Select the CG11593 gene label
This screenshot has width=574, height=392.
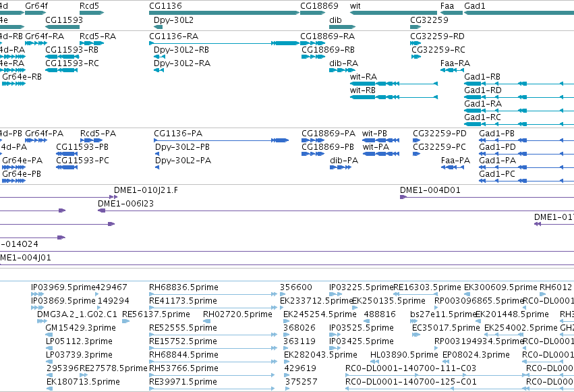click(64, 20)
